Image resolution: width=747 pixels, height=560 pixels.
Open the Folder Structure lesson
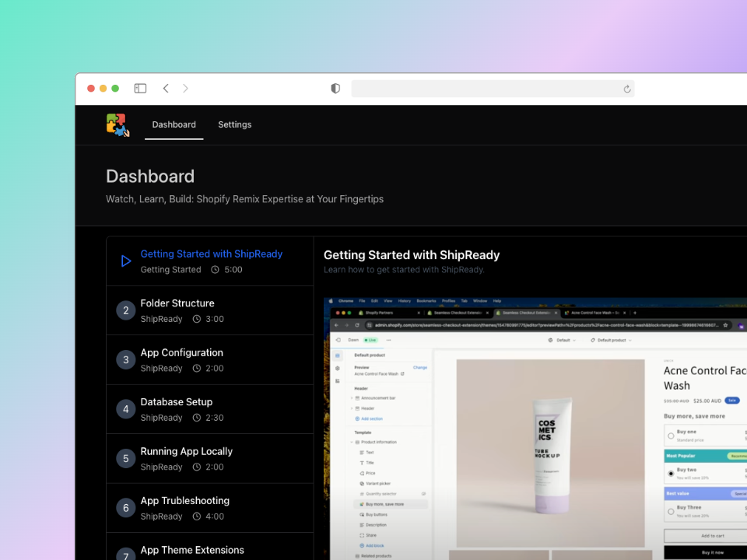(x=177, y=303)
